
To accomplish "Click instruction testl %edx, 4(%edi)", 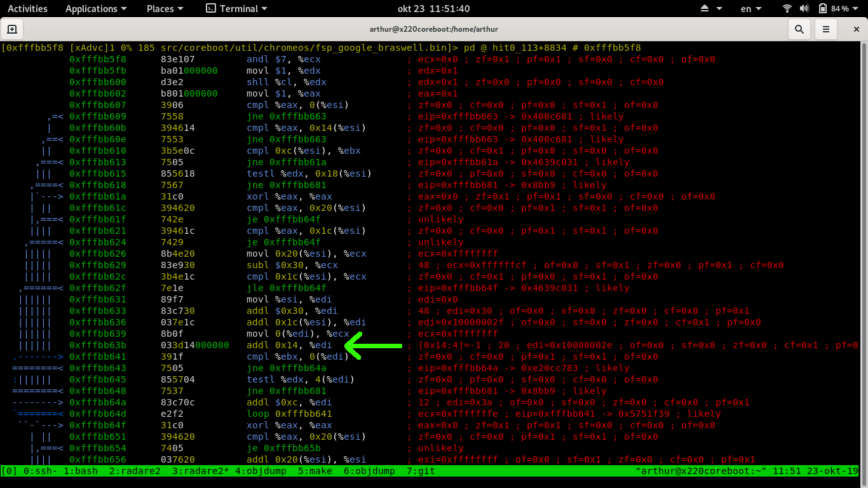I will click(301, 379).
